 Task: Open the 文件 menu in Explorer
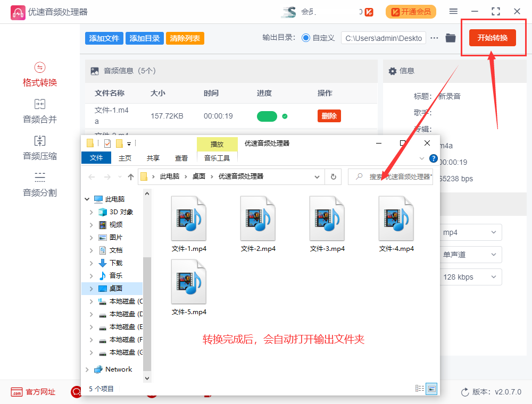96,158
